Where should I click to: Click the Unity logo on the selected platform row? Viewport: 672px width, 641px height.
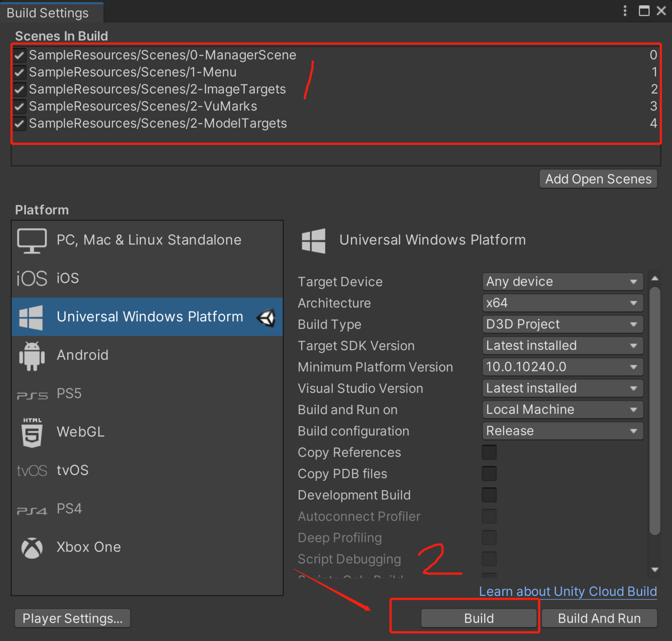point(266,318)
